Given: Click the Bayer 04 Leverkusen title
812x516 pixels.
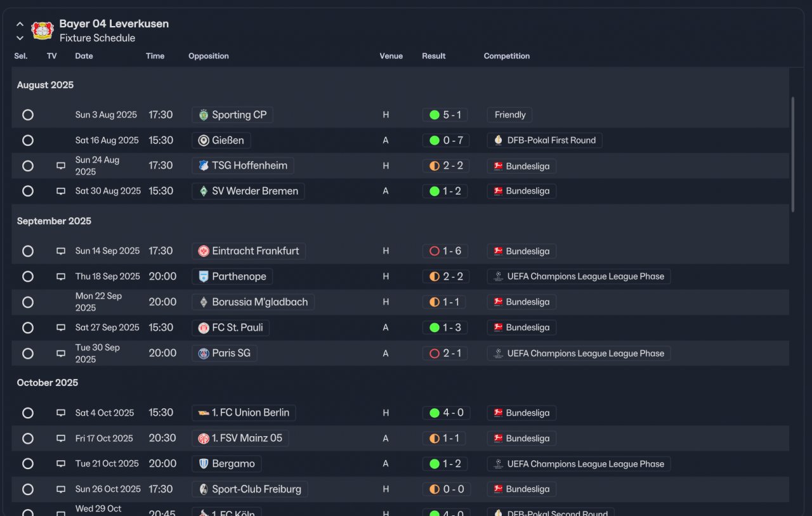Looking at the screenshot, I should click(114, 24).
